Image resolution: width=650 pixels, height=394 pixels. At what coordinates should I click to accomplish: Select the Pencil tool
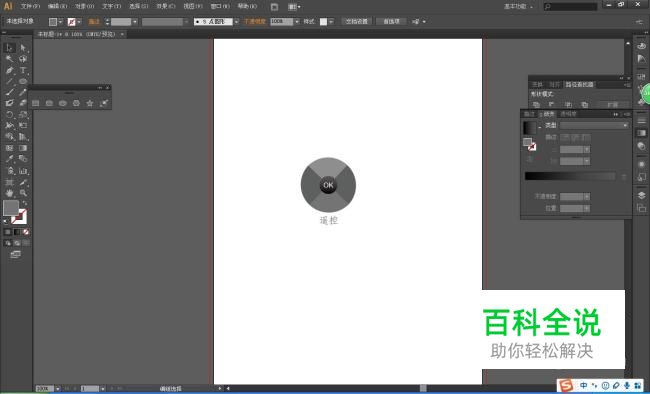coord(23,92)
